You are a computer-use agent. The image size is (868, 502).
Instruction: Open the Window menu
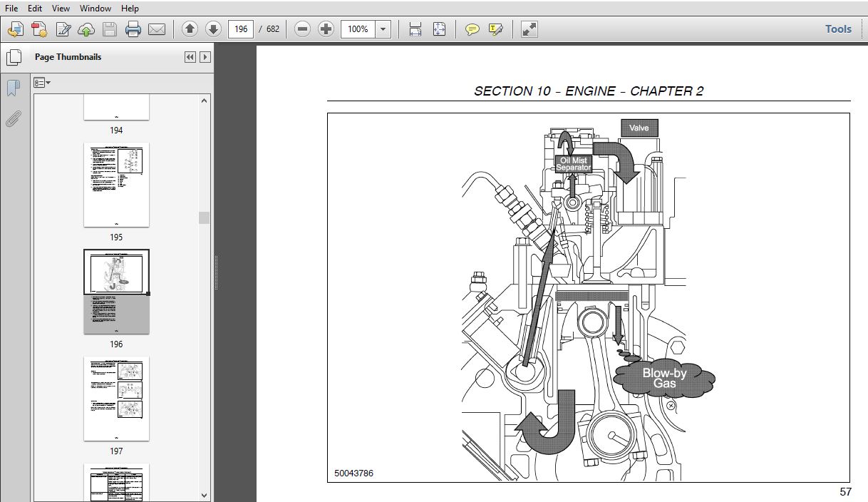point(95,9)
